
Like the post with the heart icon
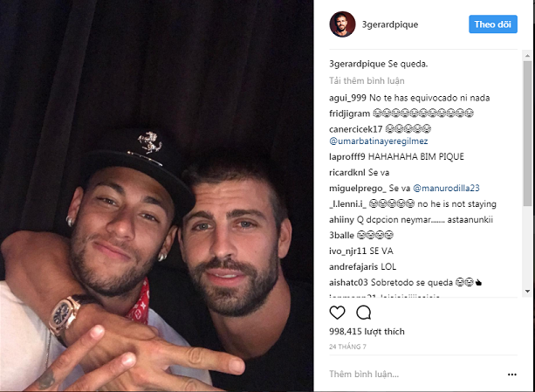337,313
